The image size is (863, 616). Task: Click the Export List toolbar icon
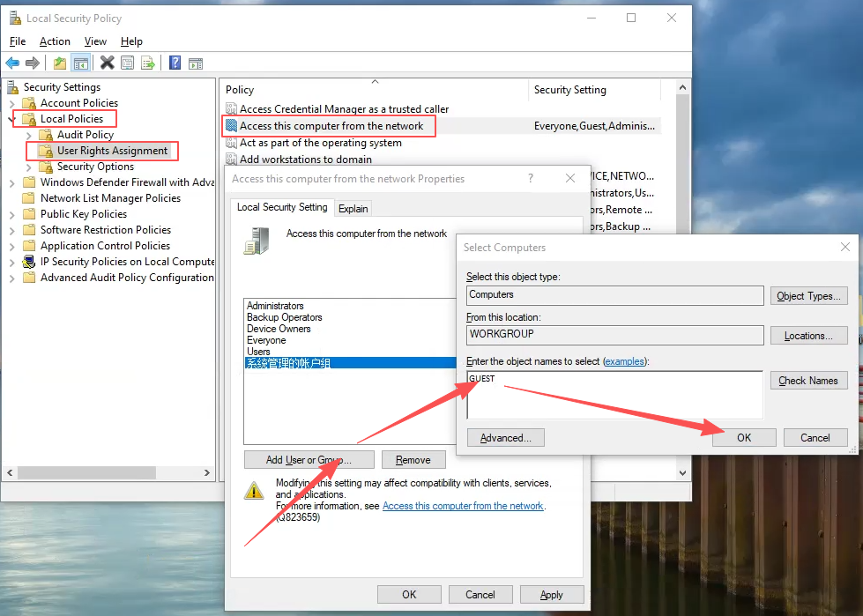[148, 63]
